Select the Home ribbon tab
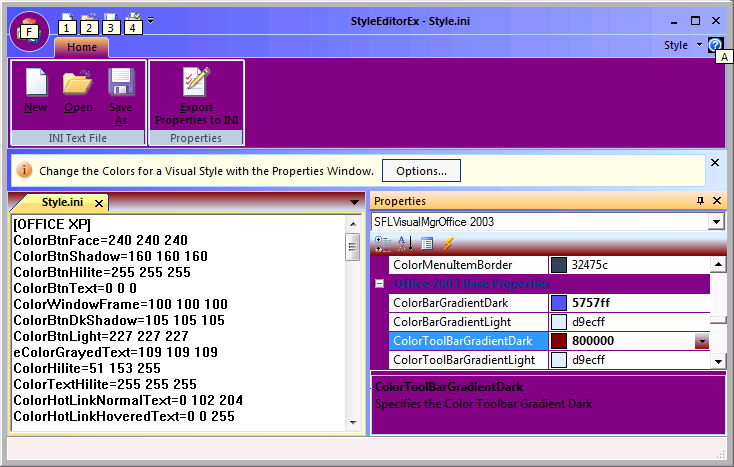This screenshot has height=467, width=734. pos(82,47)
